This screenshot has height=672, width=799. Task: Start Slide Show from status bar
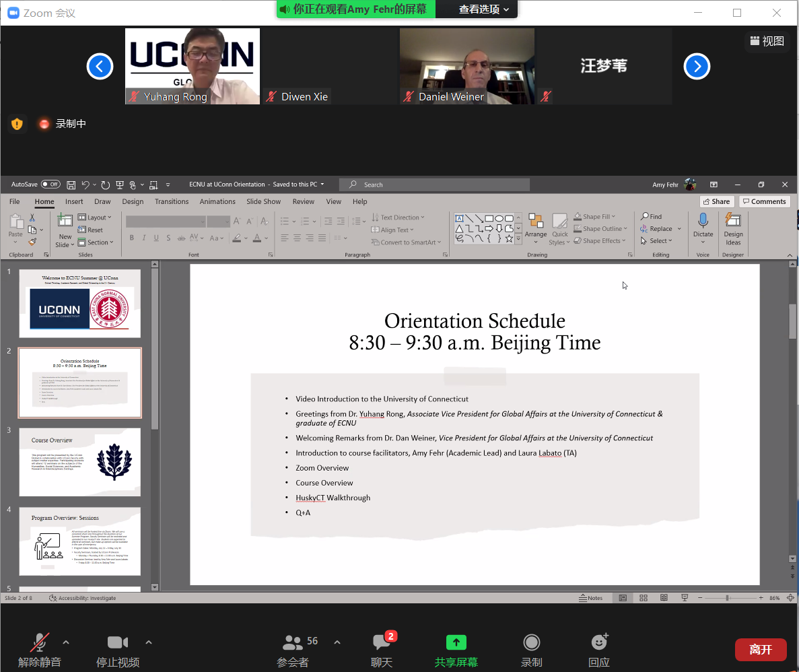pos(685,598)
